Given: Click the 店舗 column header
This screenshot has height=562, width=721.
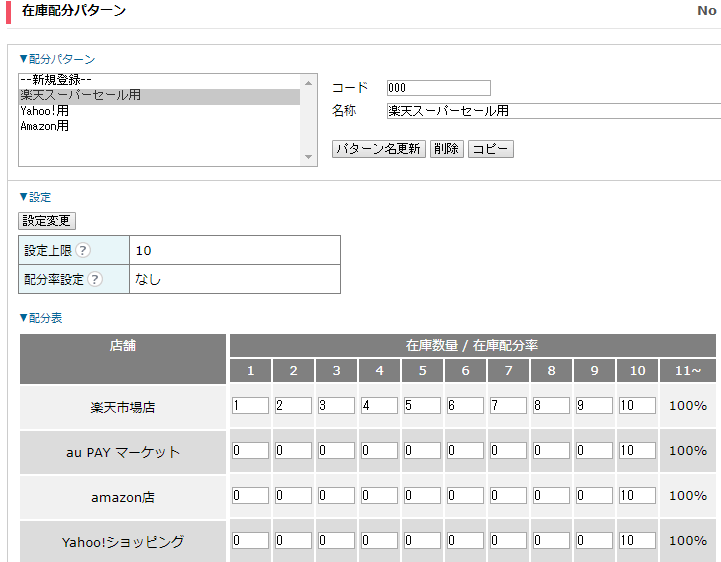Looking at the screenshot, I should pos(123,359).
